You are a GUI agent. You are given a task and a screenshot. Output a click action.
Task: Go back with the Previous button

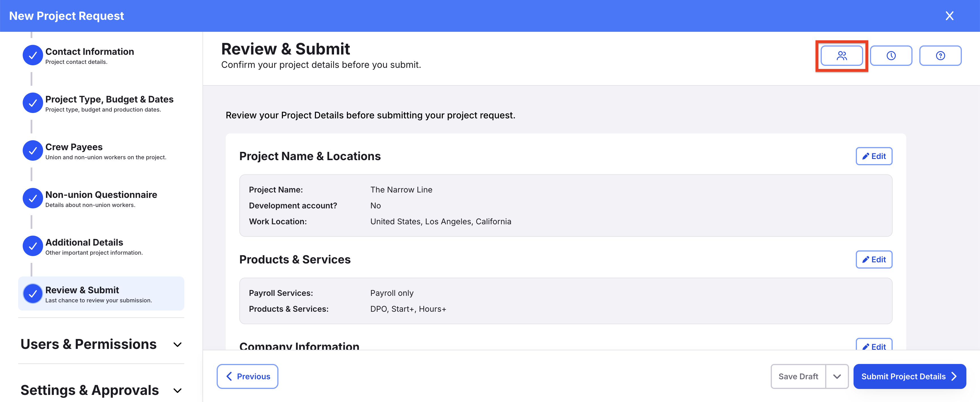click(247, 376)
